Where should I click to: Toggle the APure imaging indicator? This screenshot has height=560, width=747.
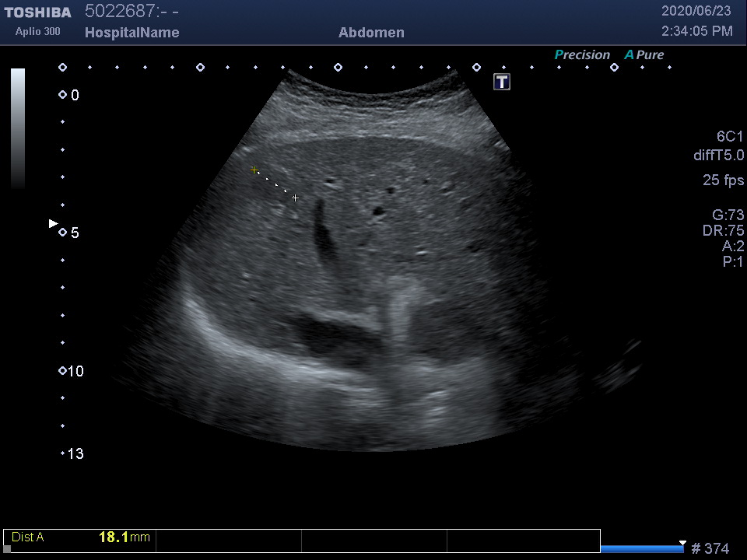click(644, 55)
